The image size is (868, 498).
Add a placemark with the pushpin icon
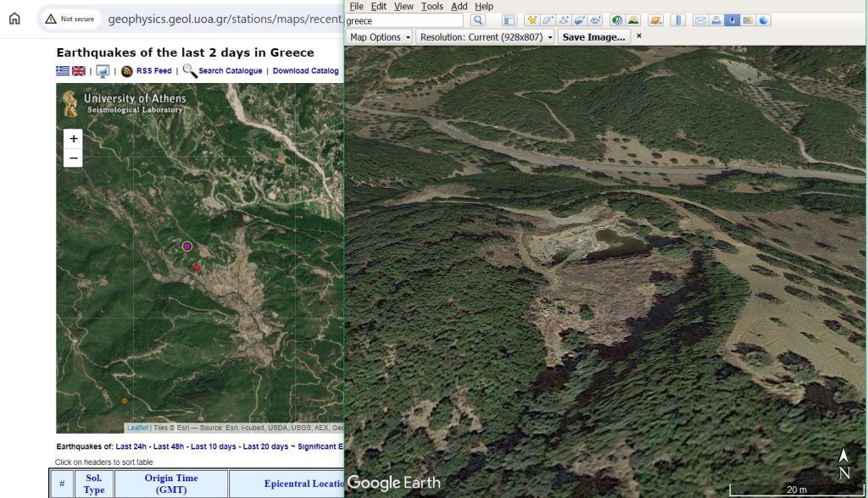click(531, 20)
